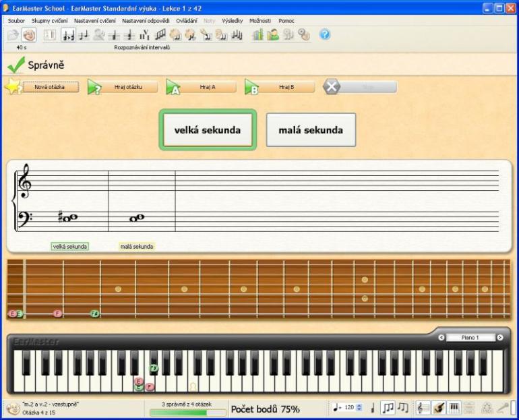Screen dimensions: 519x420
Task: Click the 40 s timer text
Action: coord(21,47)
